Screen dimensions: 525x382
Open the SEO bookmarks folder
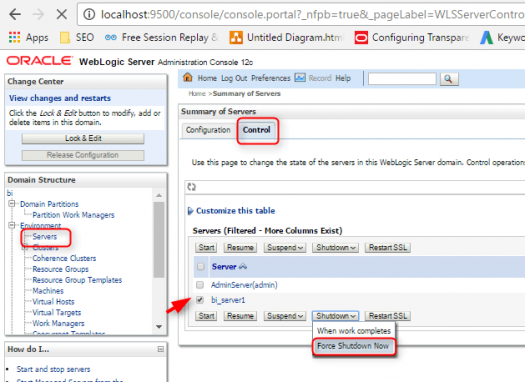[x=77, y=37]
